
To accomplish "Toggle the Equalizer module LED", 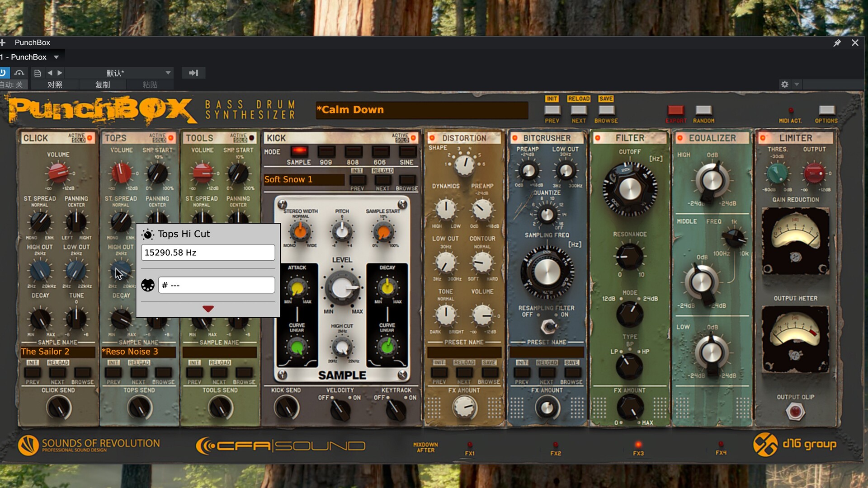I will point(680,138).
